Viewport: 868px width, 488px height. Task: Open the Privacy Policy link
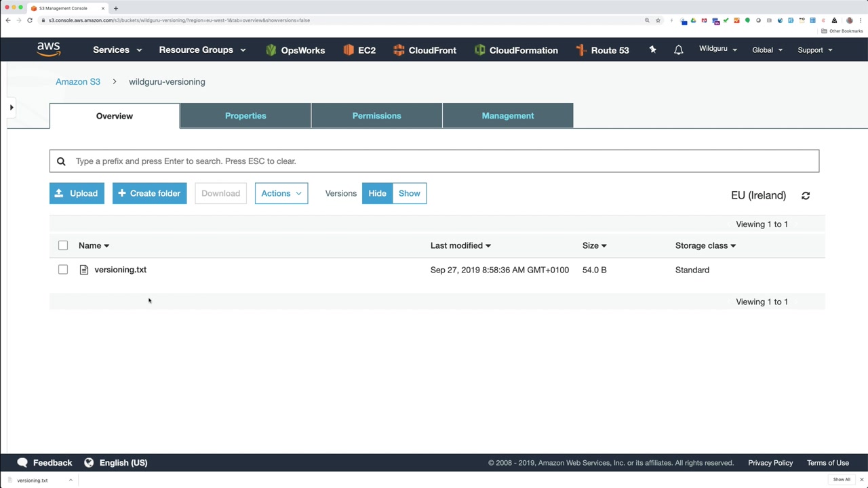[770, 463]
